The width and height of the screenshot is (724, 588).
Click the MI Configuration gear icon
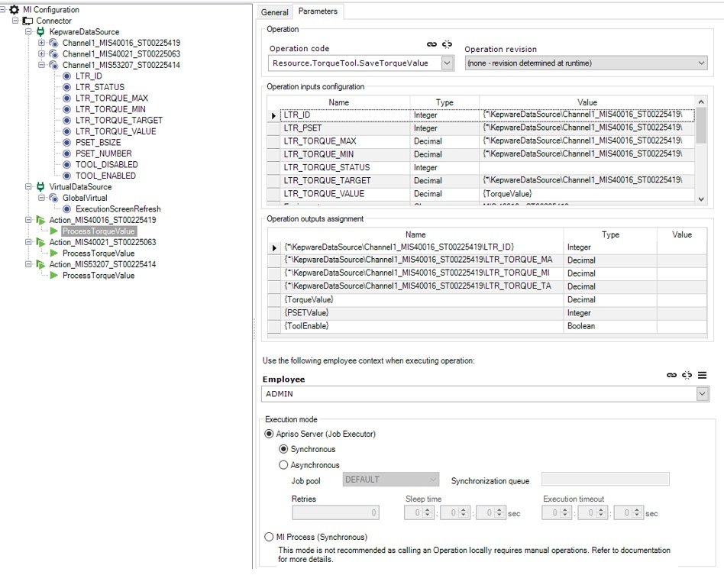(x=15, y=9)
